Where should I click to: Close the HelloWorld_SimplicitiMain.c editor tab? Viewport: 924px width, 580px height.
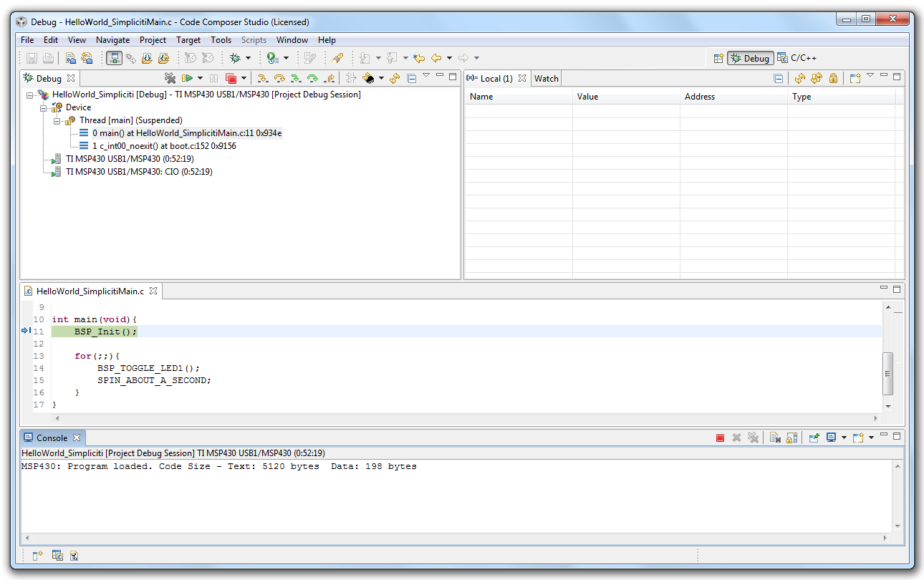tap(153, 291)
